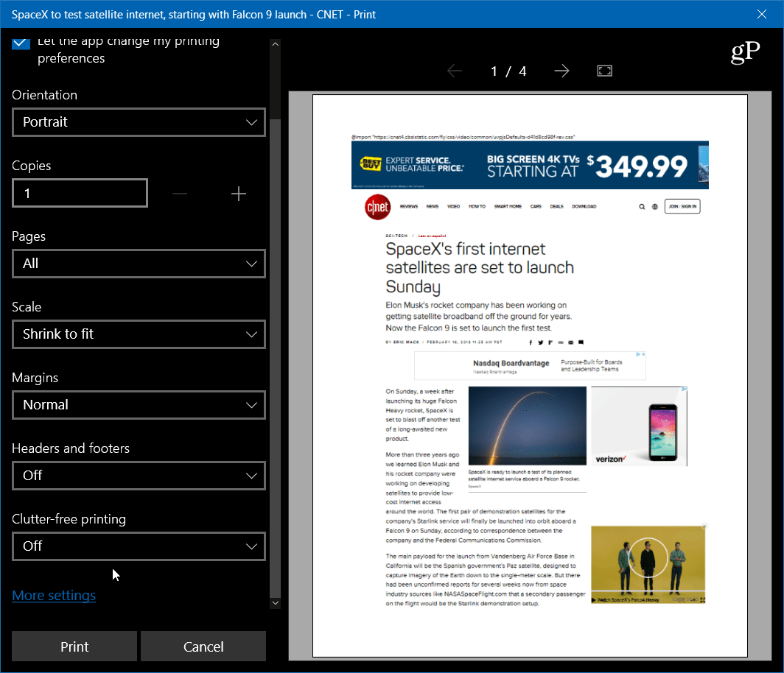The width and height of the screenshot is (784, 673).
Task: Click JOIN / SIGN IN in the preview
Action: point(682,206)
